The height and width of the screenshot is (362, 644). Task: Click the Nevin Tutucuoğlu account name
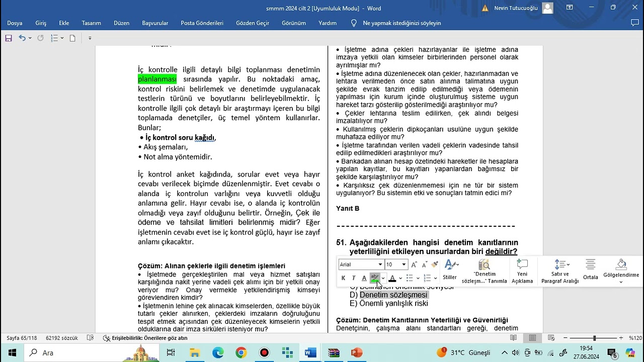516,8
